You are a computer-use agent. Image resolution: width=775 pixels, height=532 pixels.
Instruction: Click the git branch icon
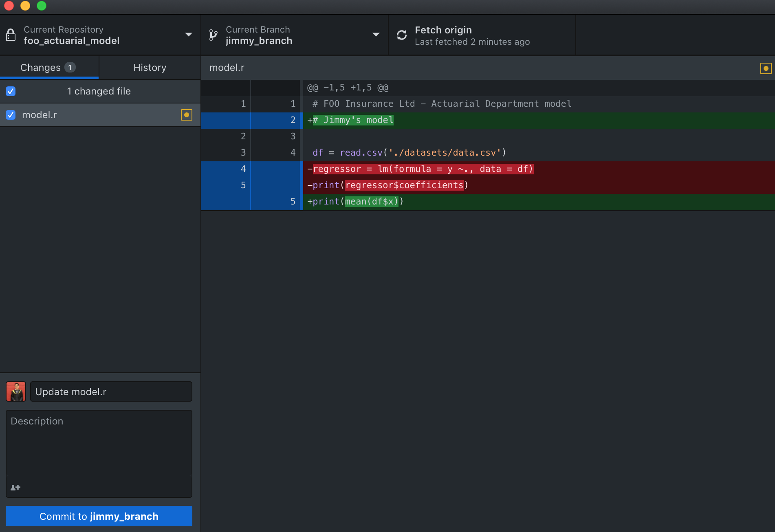[x=213, y=35]
